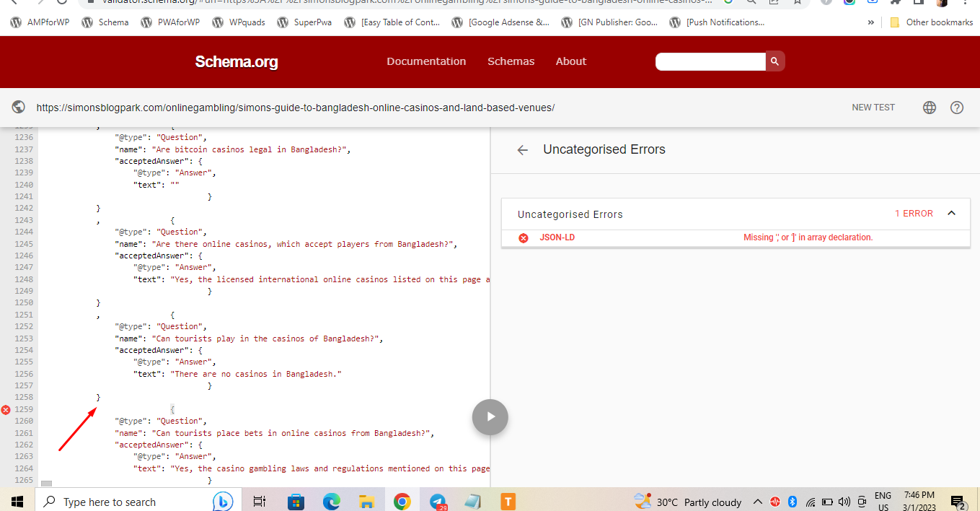Go back with arrow beside Uncategorised Errors
980x511 pixels.
[x=523, y=150]
